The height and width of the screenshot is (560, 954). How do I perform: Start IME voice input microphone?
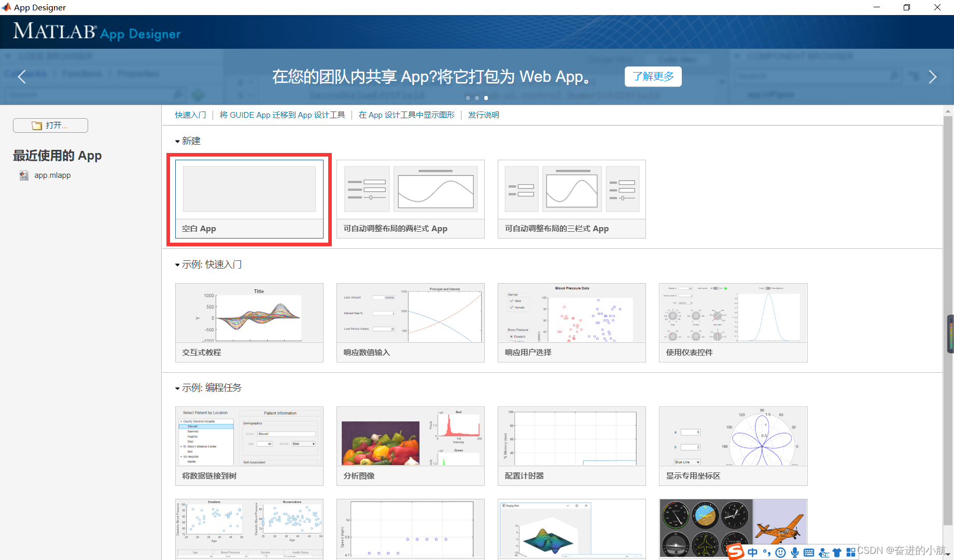click(794, 553)
